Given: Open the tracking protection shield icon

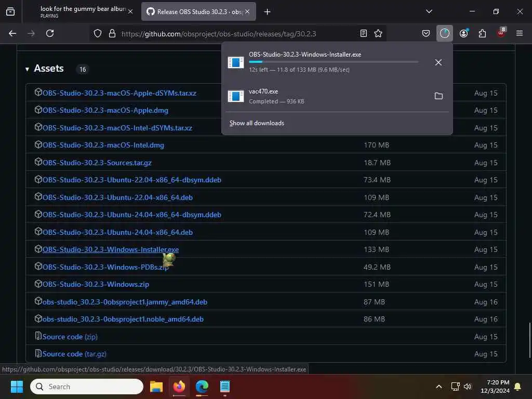Looking at the screenshot, I should coord(98,33).
